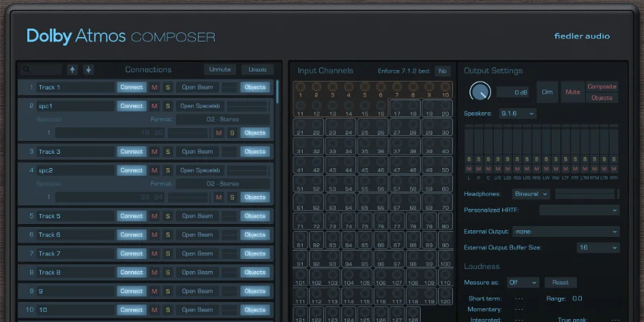The width and height of the screenshot is (644, 322).
Task: Select input channel 13
Action: tap(332, 106)
